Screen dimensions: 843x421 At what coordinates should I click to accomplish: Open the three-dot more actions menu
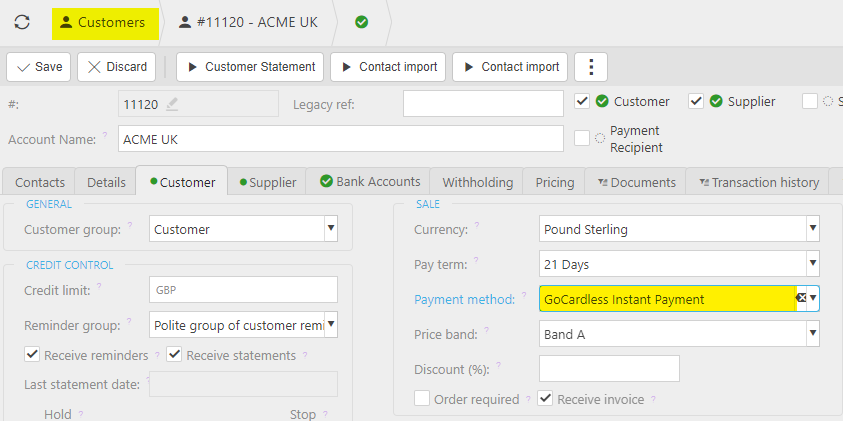click(x=591, y=67)
